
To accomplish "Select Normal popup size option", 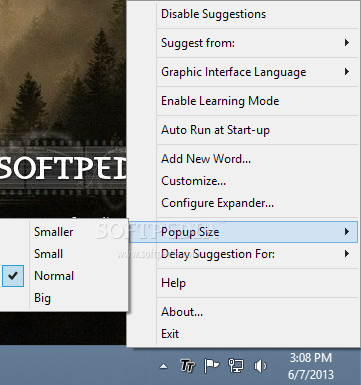I will pos(63,276).
